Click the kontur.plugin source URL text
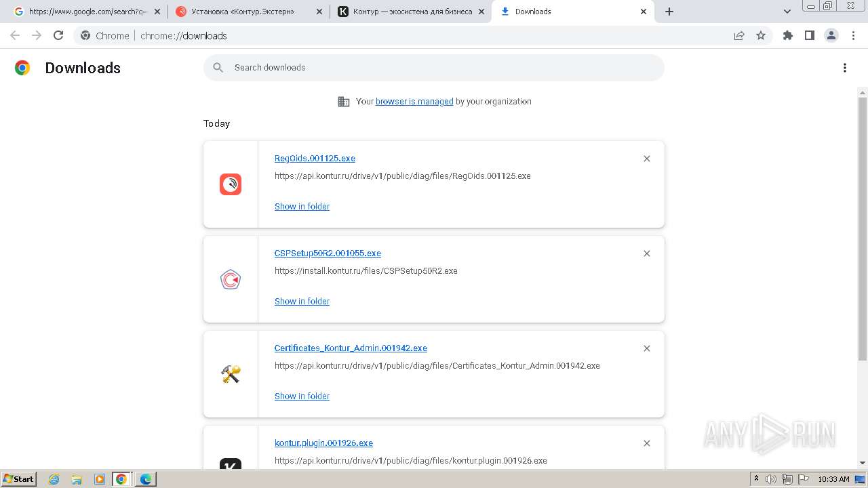 [x=410, y=460]
